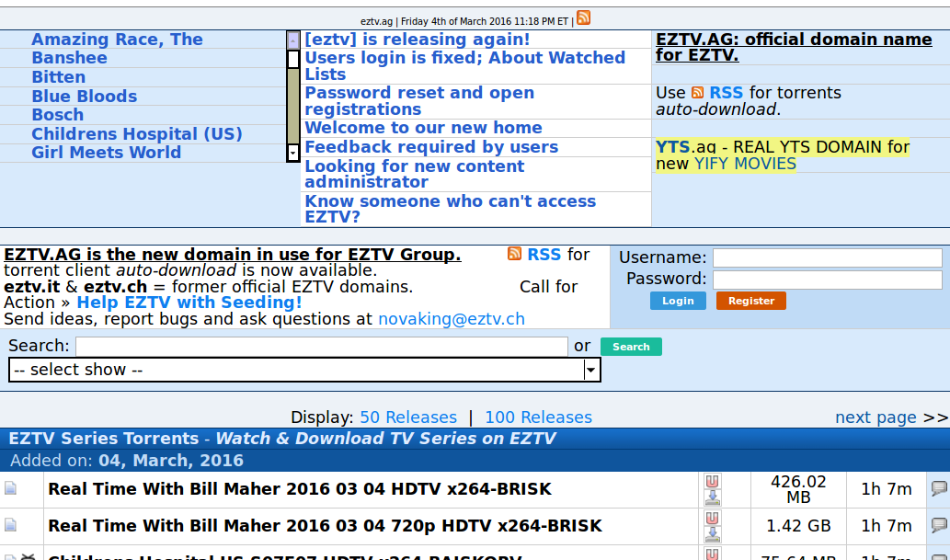Download torrent file for Bill Maher 720p 1.42 GB

point(713,534)
